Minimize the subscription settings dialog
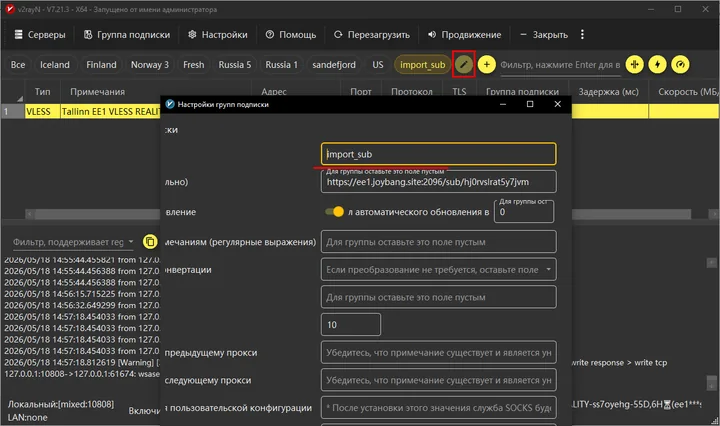The height and width of the screenshot is (426, 720). (x=503, y=104)
